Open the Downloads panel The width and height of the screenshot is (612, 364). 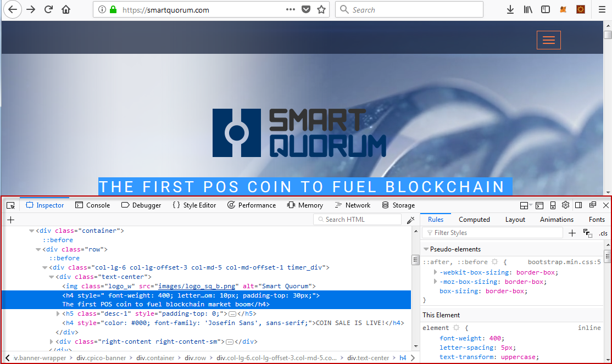pyautogui.click(x=510, y=9)
